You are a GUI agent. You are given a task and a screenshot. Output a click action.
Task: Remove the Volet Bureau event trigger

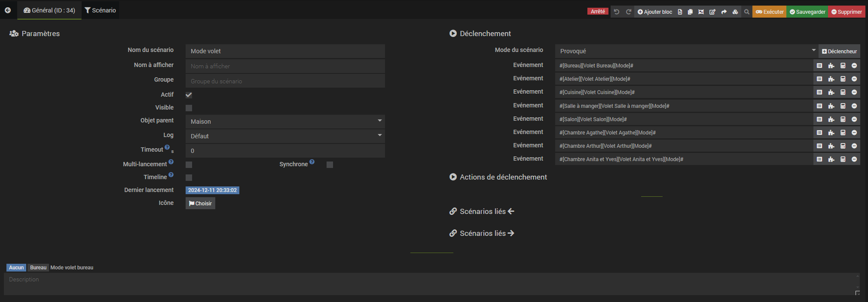point(854,66)
